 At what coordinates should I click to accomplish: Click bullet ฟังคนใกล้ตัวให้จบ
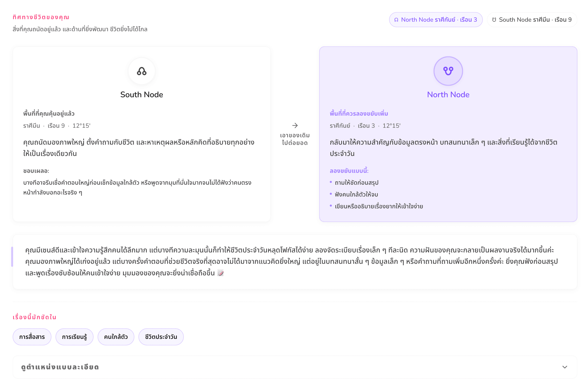(356, 195)
